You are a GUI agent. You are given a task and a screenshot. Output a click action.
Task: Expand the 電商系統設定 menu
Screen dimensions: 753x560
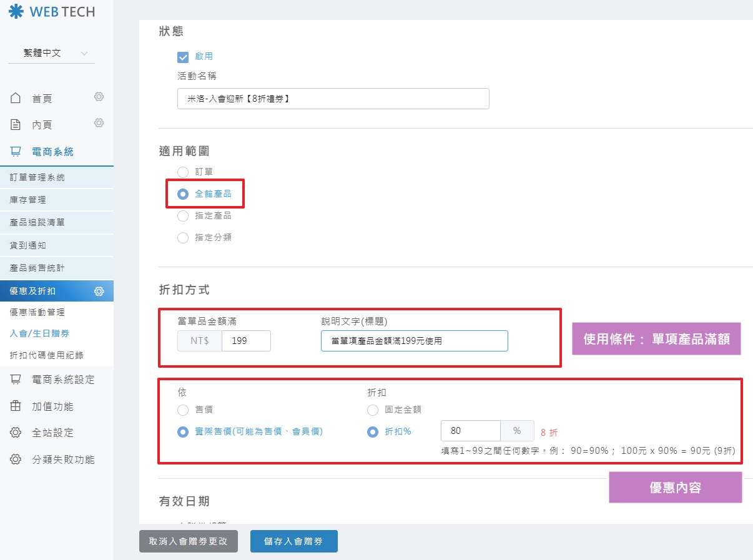coord(62,380)
